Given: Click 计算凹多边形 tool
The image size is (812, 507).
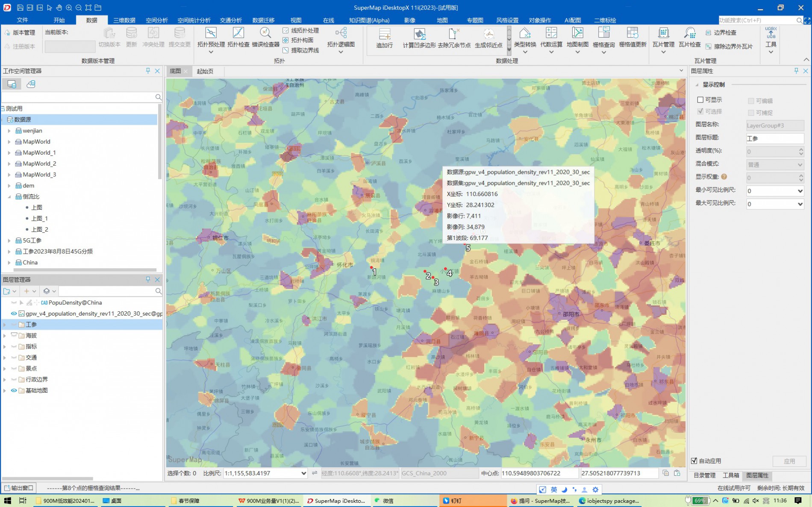Looking at the screenshot, I should pos(419,38).
